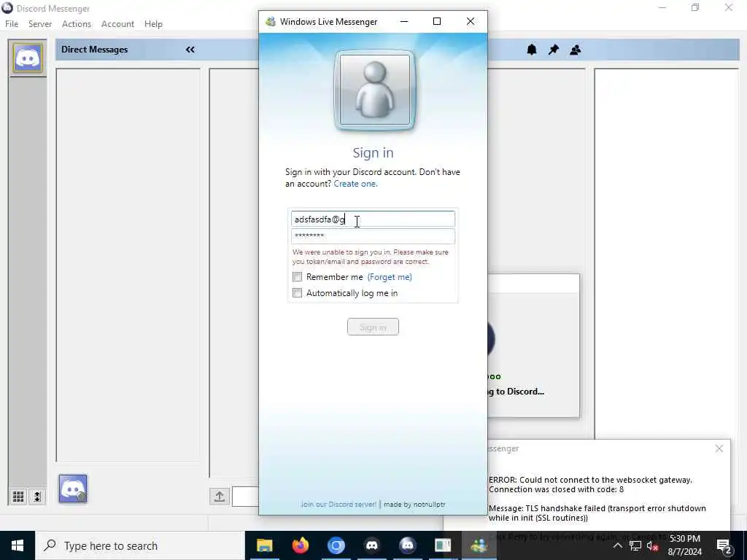Screen dimensions: 747x560
Task: Click the user avatar picture in the sign-in window
Action: coord(374,90)
